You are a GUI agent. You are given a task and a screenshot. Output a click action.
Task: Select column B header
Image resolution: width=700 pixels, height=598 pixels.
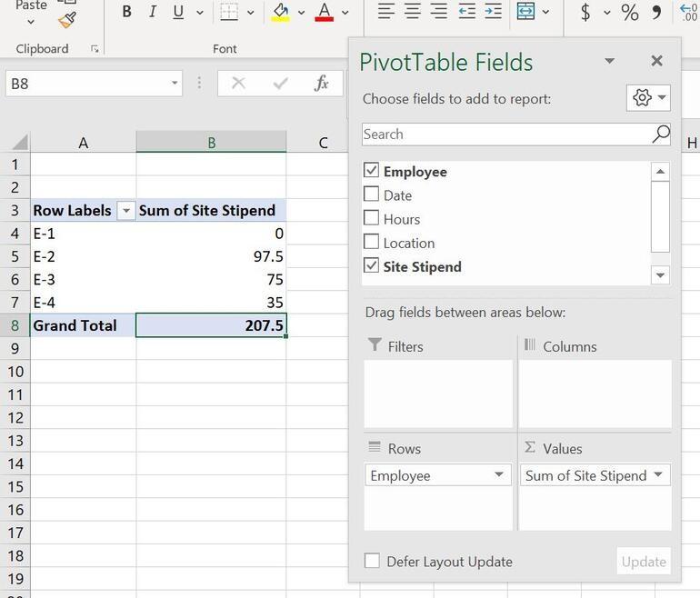pos(211,143)
